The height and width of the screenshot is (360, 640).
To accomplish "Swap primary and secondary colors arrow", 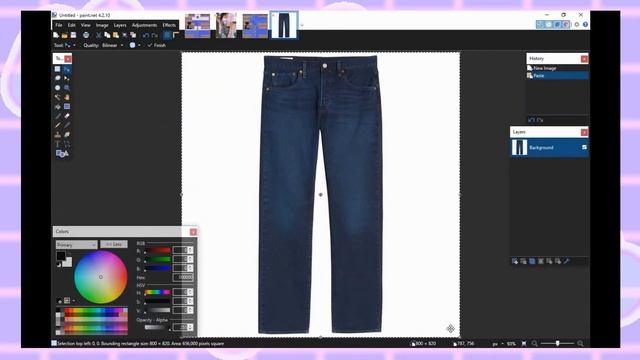I will coord(69,254).
